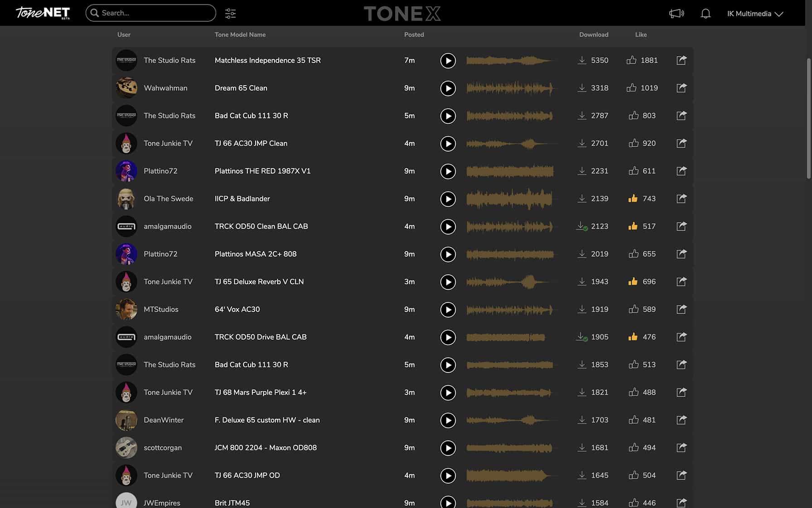This screenshot has width=812, height=508.
Task: Download TRCK OD50 Clean BAL CAB again
Action: (x=582, y=226)
